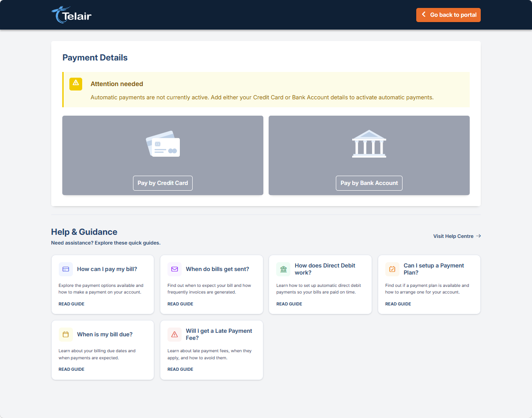Image resolution: width=532 pixels, height=418 pixels.
Task: Click the When do bills get sent? title
Action: coord(217,269)
